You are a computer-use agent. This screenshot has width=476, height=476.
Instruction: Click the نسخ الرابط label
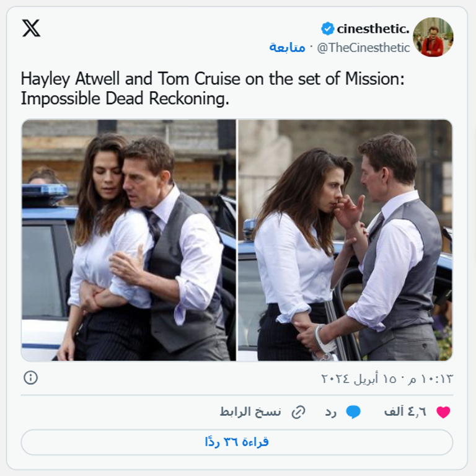250,412
